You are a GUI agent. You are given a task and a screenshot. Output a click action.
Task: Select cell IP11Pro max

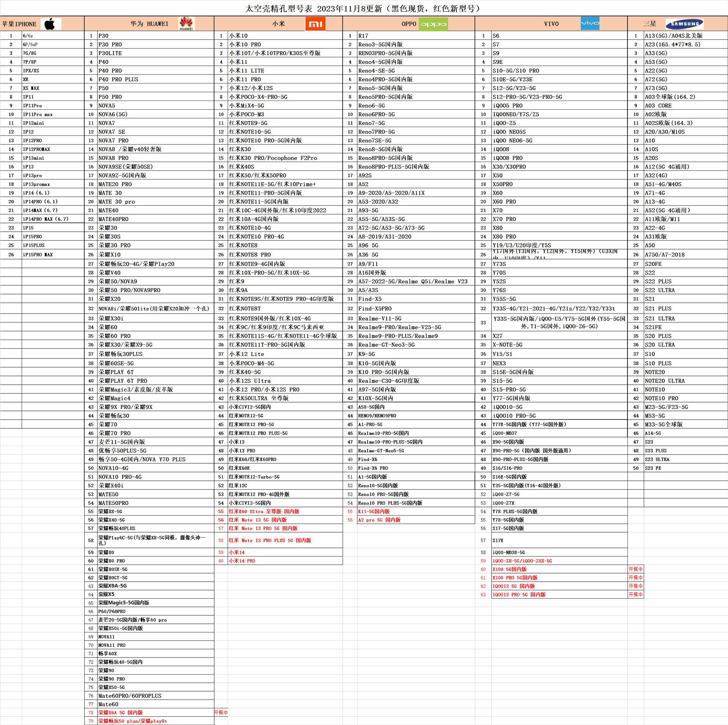pos(53,114)
